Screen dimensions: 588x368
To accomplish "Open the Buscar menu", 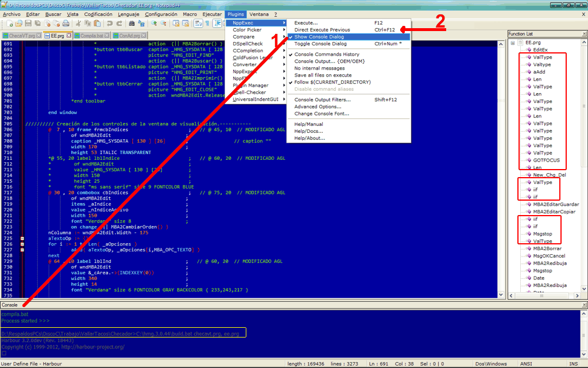I will click(x=53, y=14).
